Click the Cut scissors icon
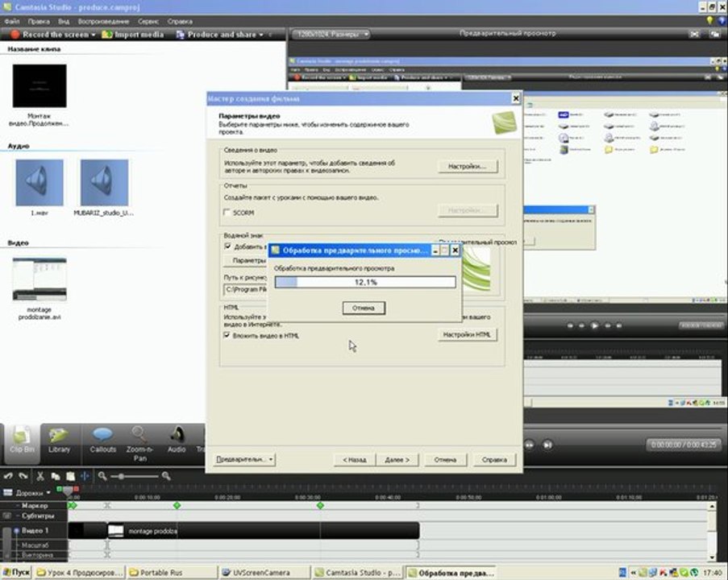This screenshot has height=580, width=728. coord(40,476)
